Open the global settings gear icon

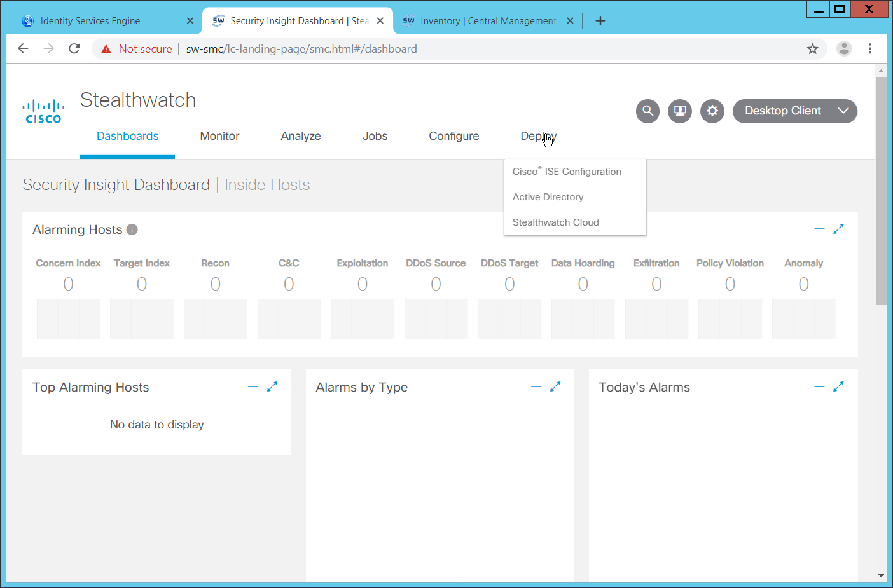click(712, 111)
